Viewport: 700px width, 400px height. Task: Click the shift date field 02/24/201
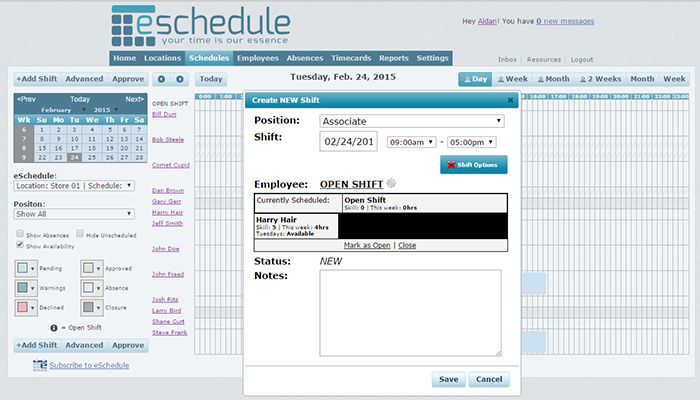tap(349, 142)
